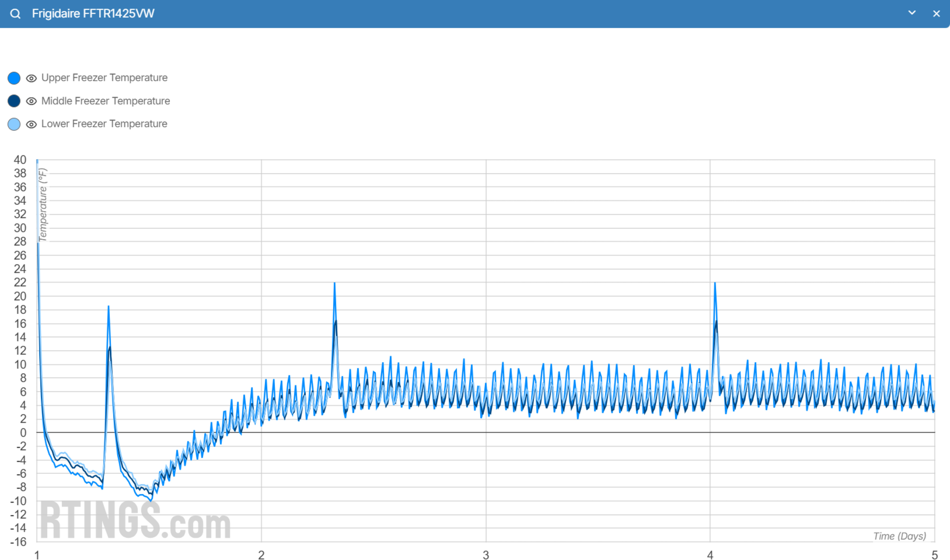Toggle Upper Freezer Temperature eye icon
Image resolution: width=950 pixels, height=560 pixels.
(31, 78)
